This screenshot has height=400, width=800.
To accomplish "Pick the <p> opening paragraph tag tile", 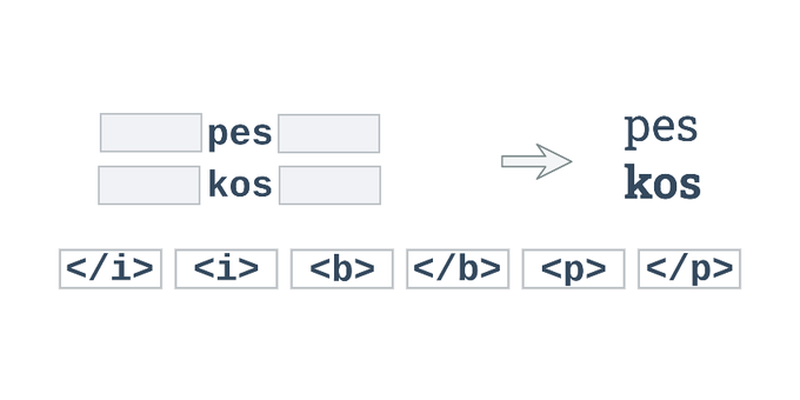I will [x=573, y=269].
